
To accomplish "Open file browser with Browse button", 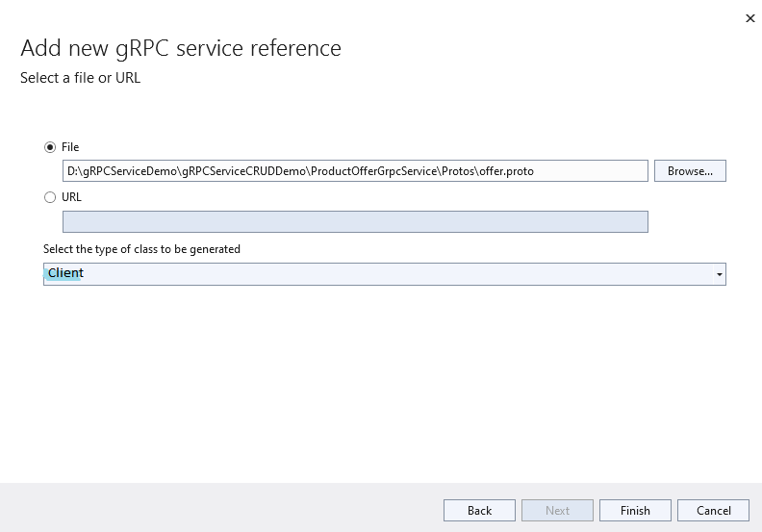I will [x=690, y=171].
